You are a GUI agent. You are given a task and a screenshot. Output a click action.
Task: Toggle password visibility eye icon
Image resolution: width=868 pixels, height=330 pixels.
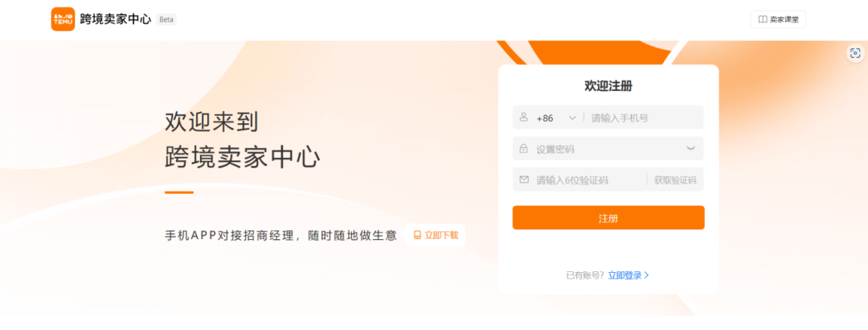[x=690, y=149]
